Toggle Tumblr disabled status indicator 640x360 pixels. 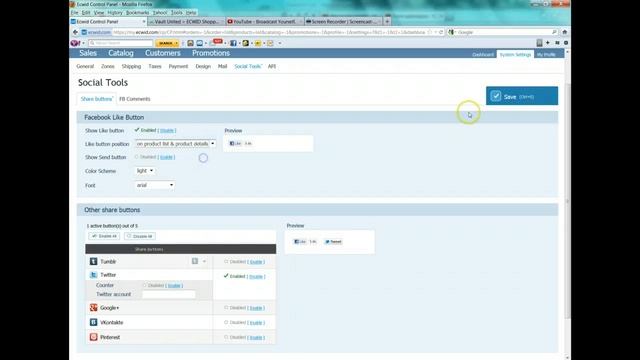click(226, 261)
